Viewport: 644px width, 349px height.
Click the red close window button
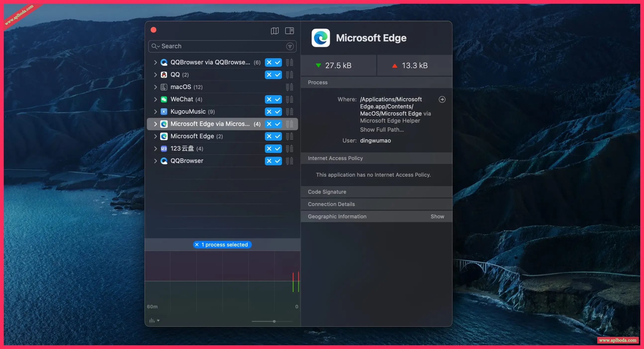(153, 30)
